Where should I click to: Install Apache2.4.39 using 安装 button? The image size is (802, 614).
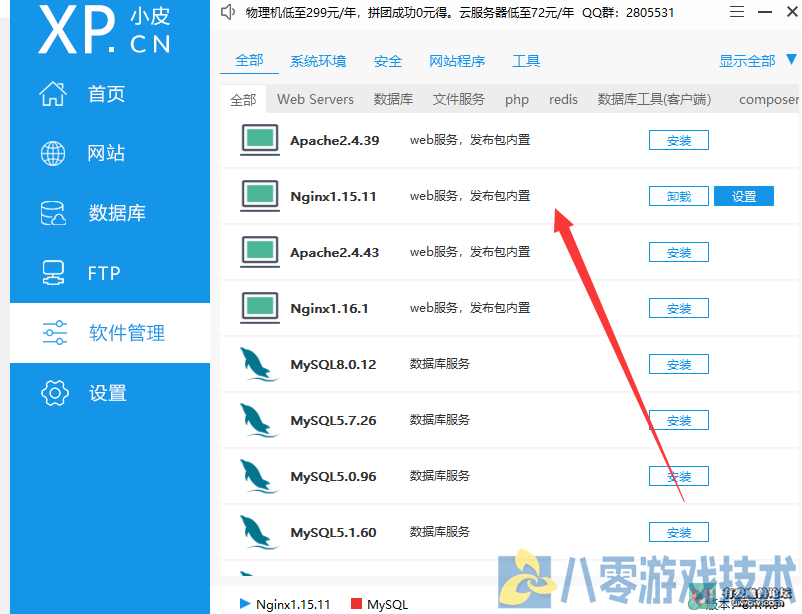(678, 141)
